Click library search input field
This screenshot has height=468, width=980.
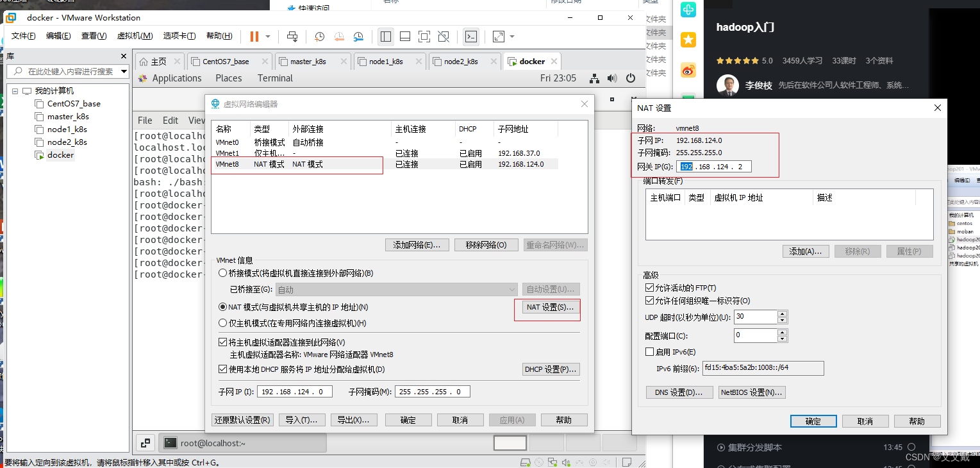68,71
